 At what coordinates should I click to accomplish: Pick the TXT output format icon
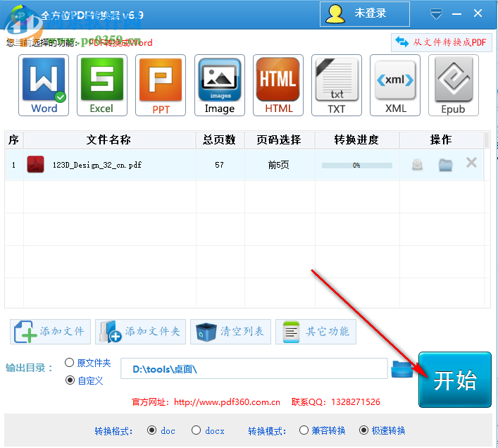[x=336, y=85]
